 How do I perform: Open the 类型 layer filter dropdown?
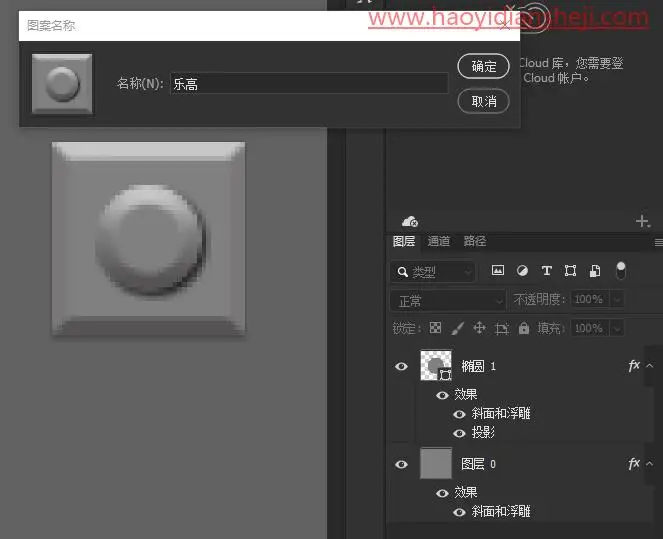[x=432, y=272]
